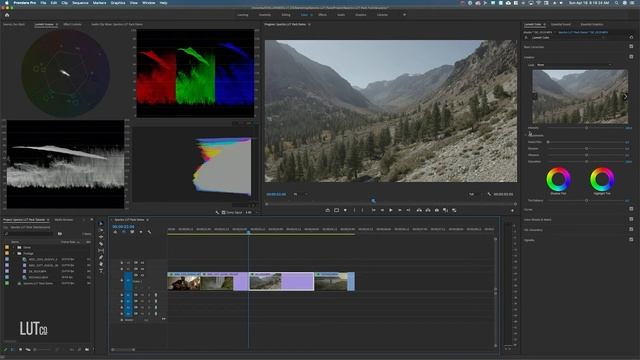Select the Slip tool

[x=101, y=250]
